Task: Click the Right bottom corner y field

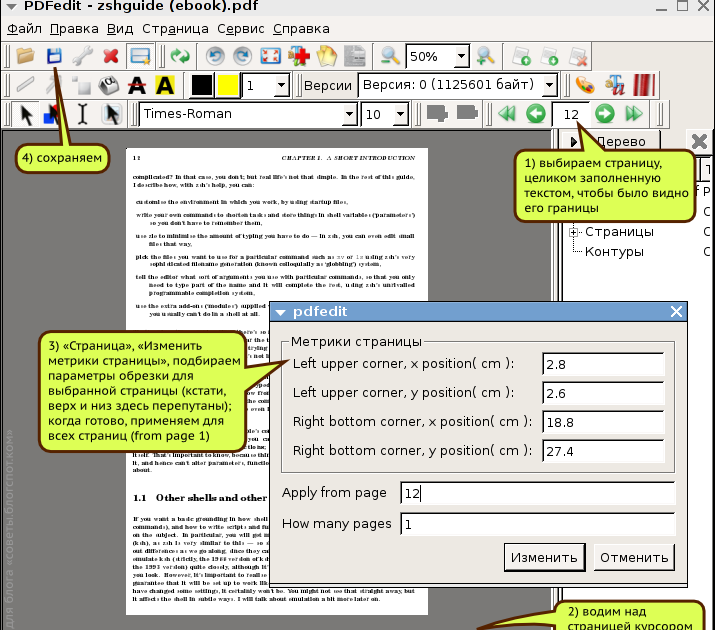Action: point(603,451)
